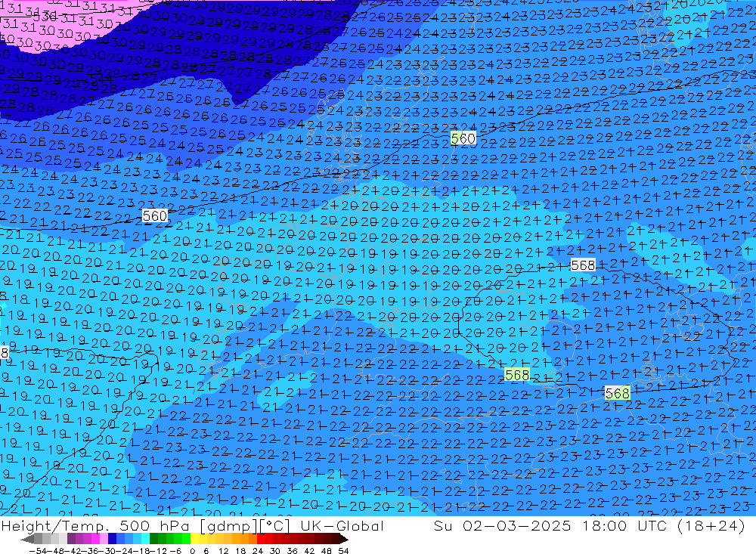This screenshot has width=756, height=554.
Task: Click the '42' color scale label
Action: [x=309, y=551]
